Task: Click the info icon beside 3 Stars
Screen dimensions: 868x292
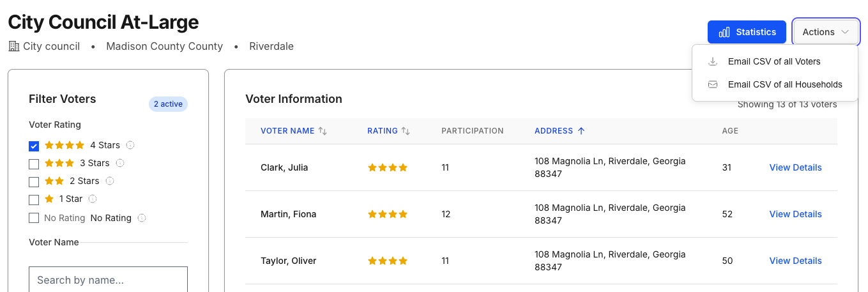Action: click(x=120, y=163)
